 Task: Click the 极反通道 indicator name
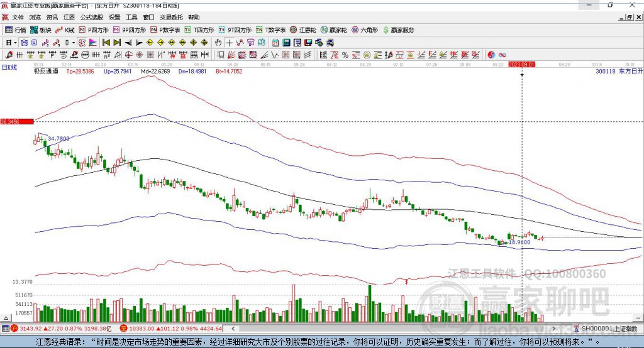(46, 71)
